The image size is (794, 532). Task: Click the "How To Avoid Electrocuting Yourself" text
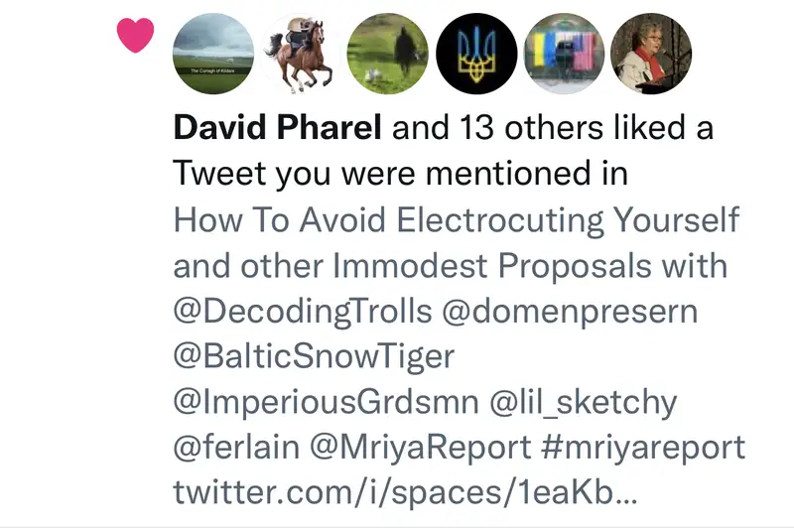click(457, 219)
